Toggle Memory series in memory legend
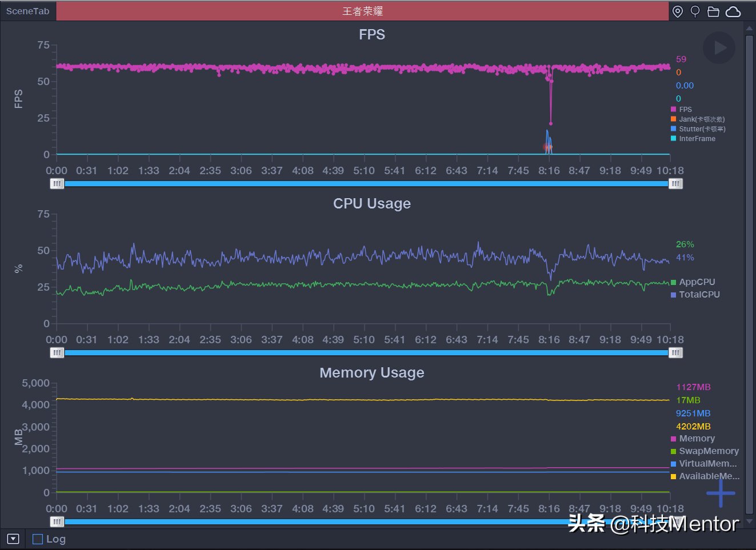Screen dimensions: 756x550 point(693,438)
